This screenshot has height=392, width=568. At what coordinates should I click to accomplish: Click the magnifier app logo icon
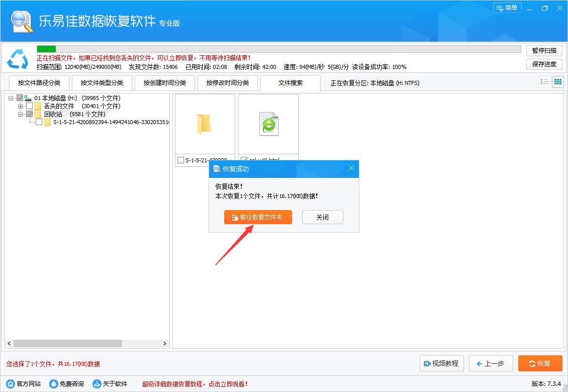[x=22, y=21]
